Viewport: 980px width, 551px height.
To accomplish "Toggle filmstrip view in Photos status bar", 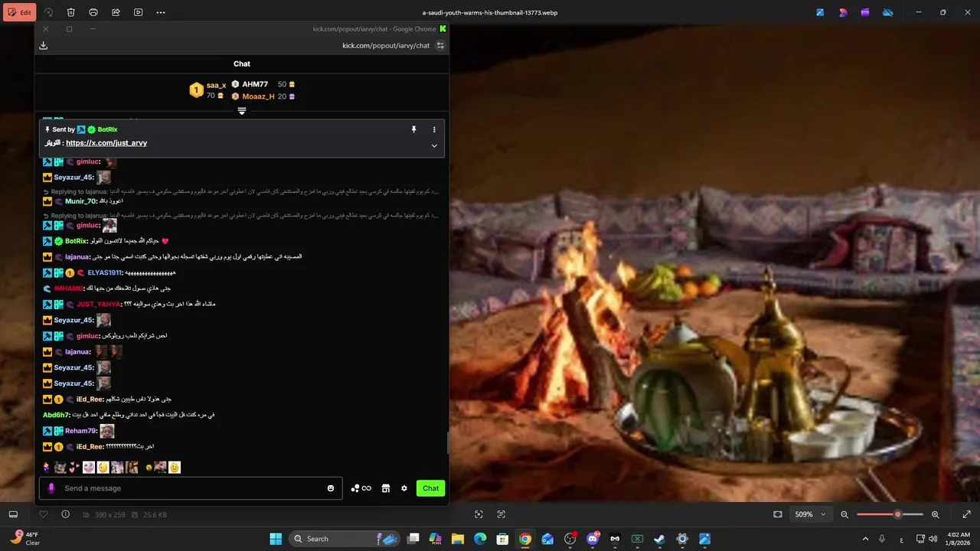I will coord(13,514).
